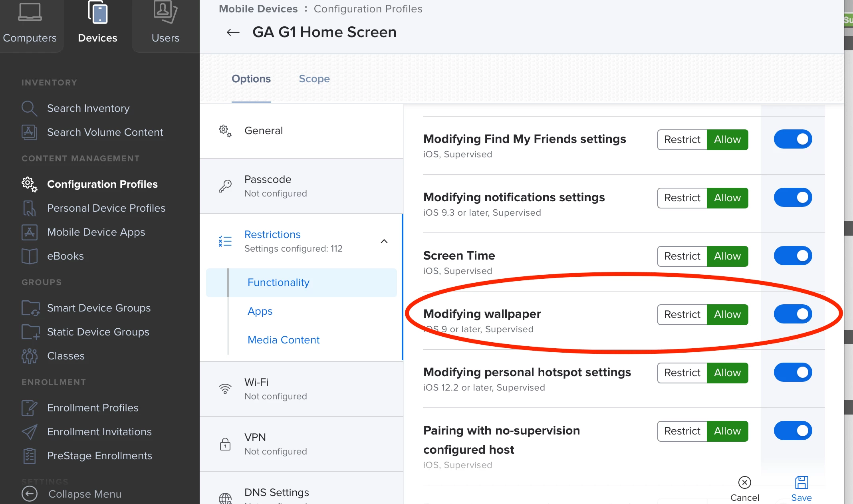Expand the Passcode payload section
Screen dimensions: 853x504
302,186
